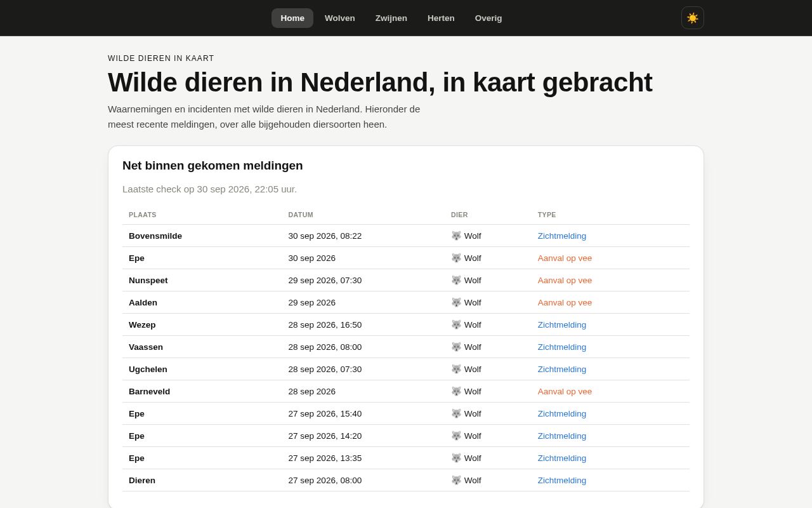Toggle the light/dark theme sun button
The image size is (812, 508).
pyautogui.click(x=693, y=18)
